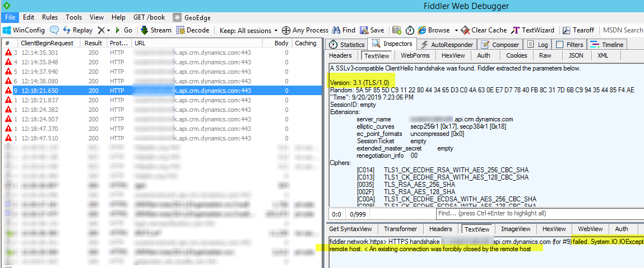Select session started at 12:14:35.301
Viewport: 644px width, 268px height.
[x=161, y=53]
